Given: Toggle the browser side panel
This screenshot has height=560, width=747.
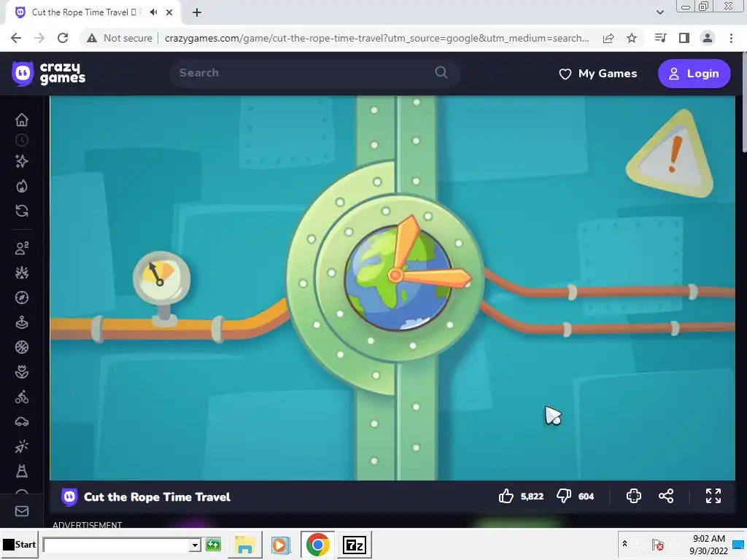Looking at the screenshot, I should pyautogui.click(x=684, y=38).
